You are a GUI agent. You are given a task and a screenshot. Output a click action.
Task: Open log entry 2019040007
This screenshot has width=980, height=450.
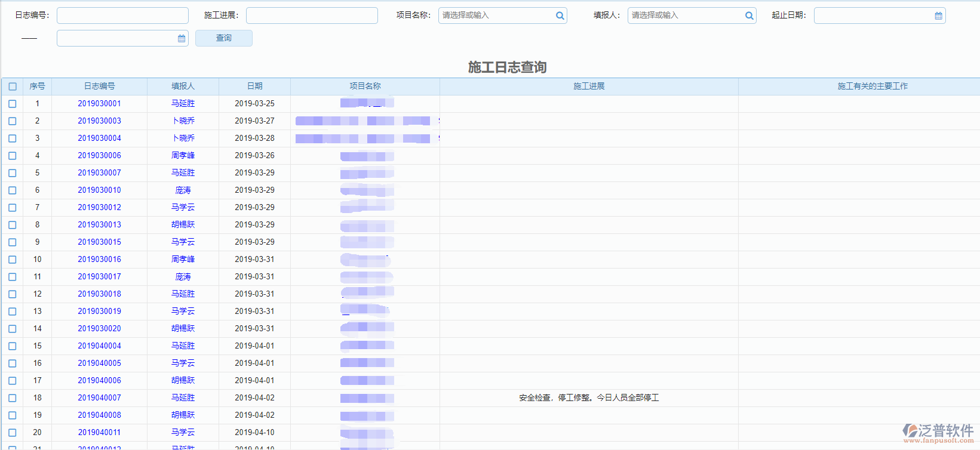tap(99, 398)
